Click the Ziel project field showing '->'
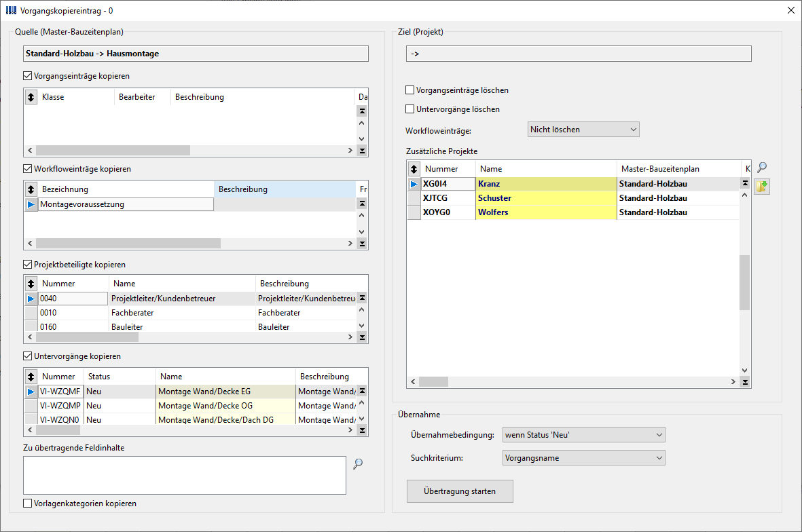Viewport: 802px width, 532px height. [x=579, y=54]
